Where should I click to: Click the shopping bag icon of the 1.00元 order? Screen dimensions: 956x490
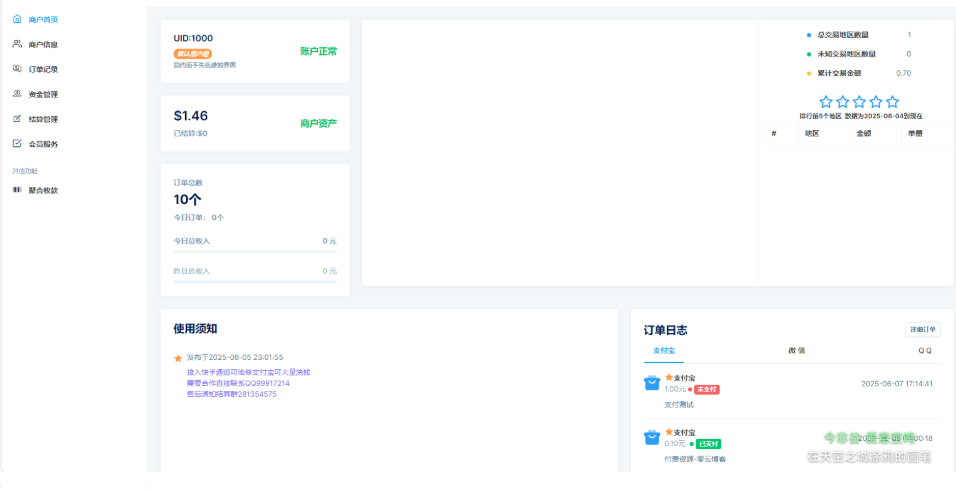652,383
